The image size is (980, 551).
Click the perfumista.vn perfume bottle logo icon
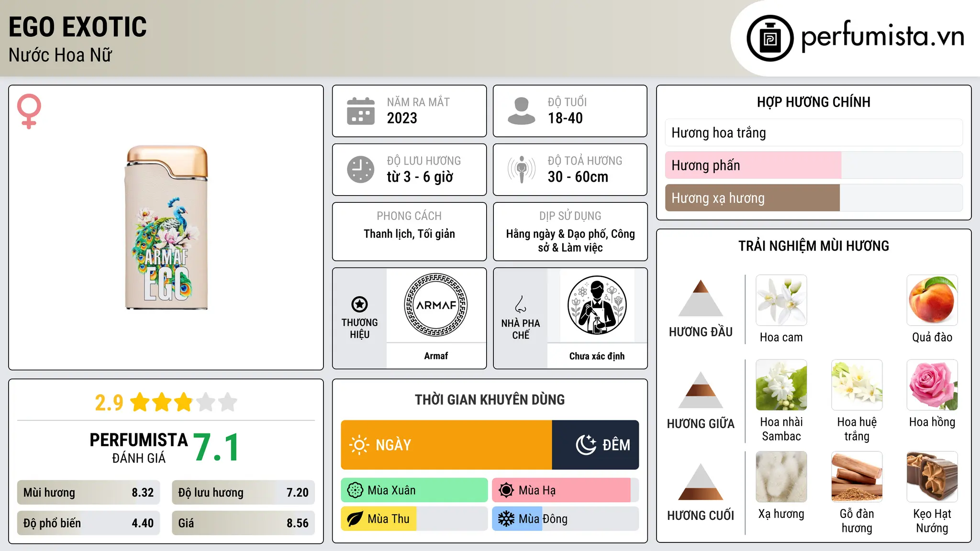coord(770,38)
